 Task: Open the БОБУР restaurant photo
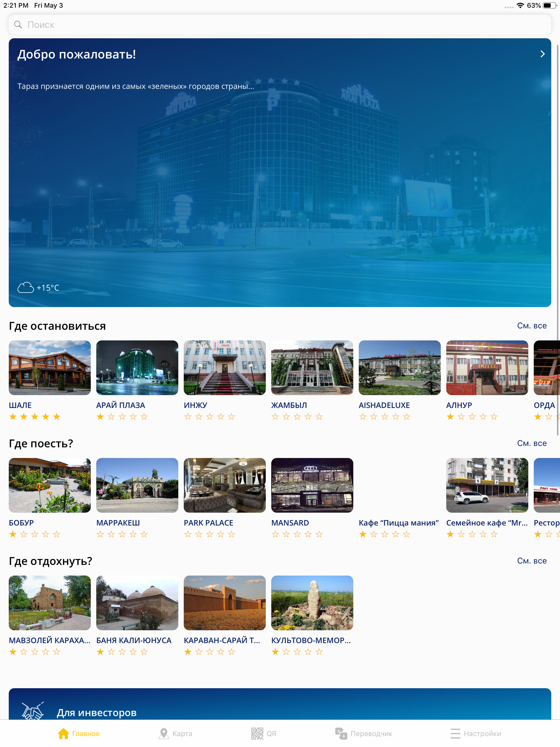(x=50, y=485)
